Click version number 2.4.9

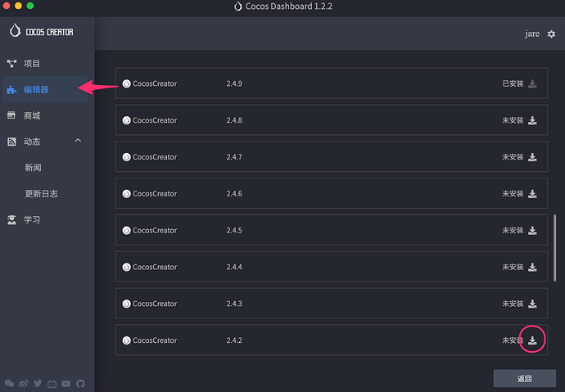click(x=234, y=83)
